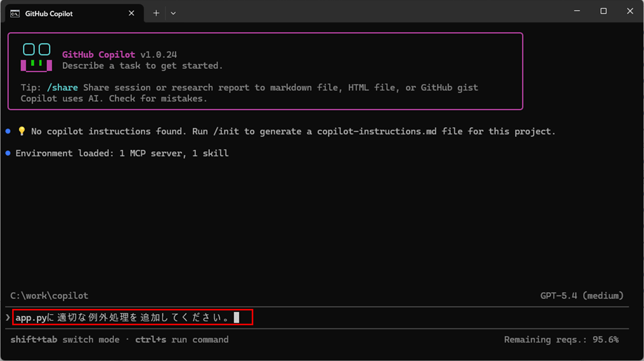Click the shift+tab switch mode hint

coord(65,340)
